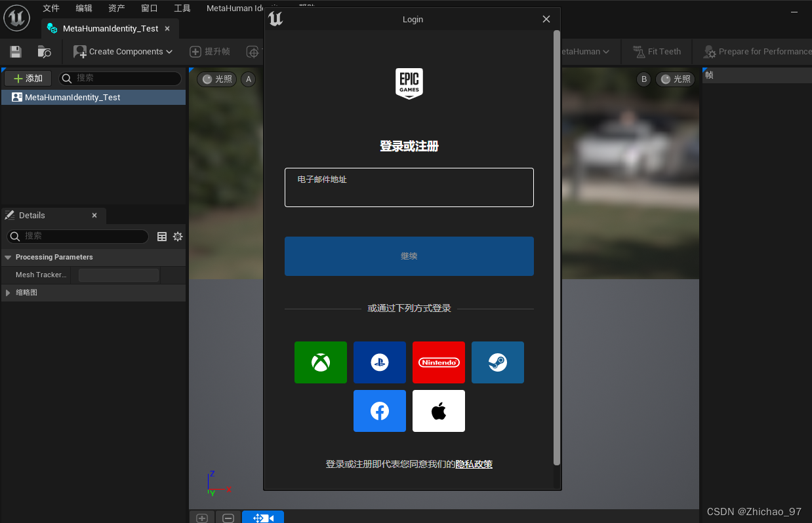Click Prepare for Performance toolbar button
The height and width of the screenshot is (523, 812).
[756, 52]
